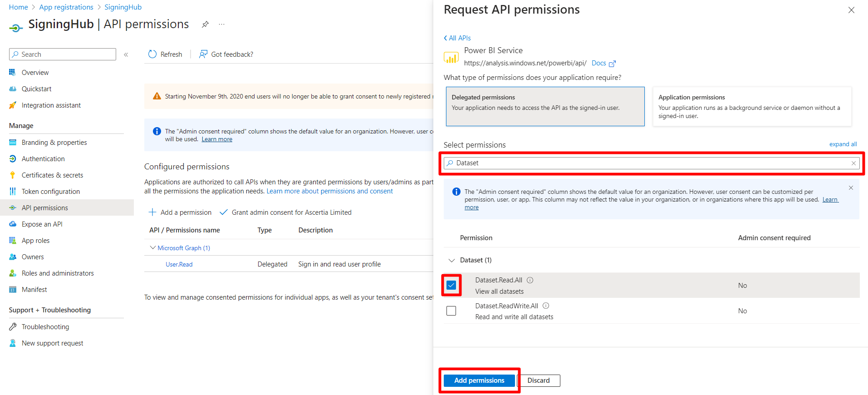Screen dimensions: 868x395
Task: Go back via All APIs link
Action: (457, 38)
